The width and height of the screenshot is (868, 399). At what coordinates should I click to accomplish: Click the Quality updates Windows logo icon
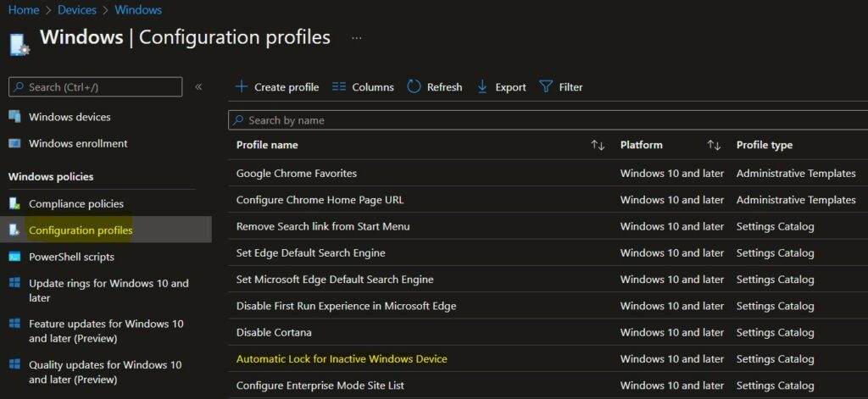point(15,364)
